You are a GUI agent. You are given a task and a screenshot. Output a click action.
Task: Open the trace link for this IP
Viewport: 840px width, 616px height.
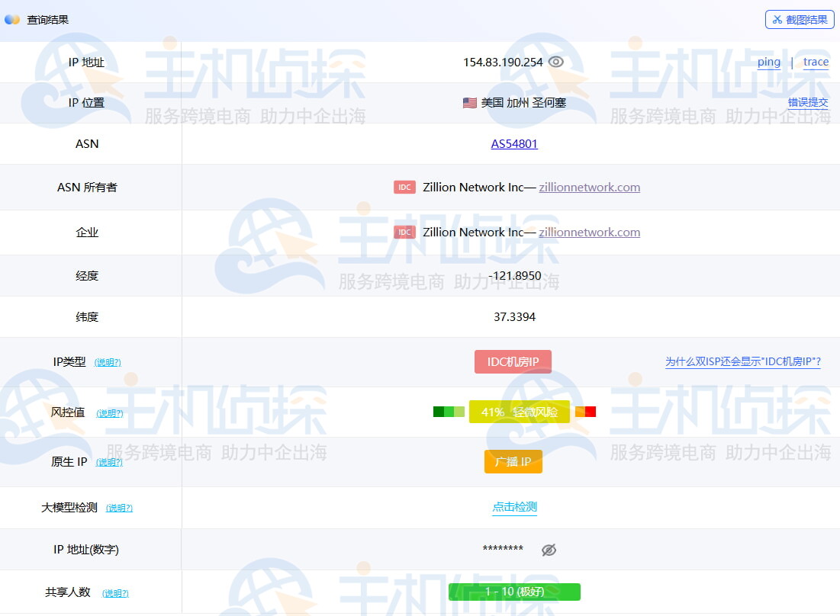[816, 62]
